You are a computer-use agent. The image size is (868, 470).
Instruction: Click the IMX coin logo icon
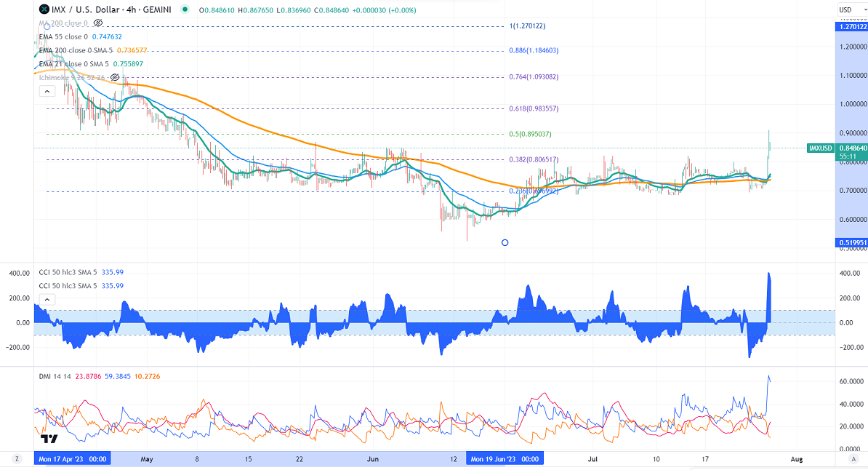(44, 11)
